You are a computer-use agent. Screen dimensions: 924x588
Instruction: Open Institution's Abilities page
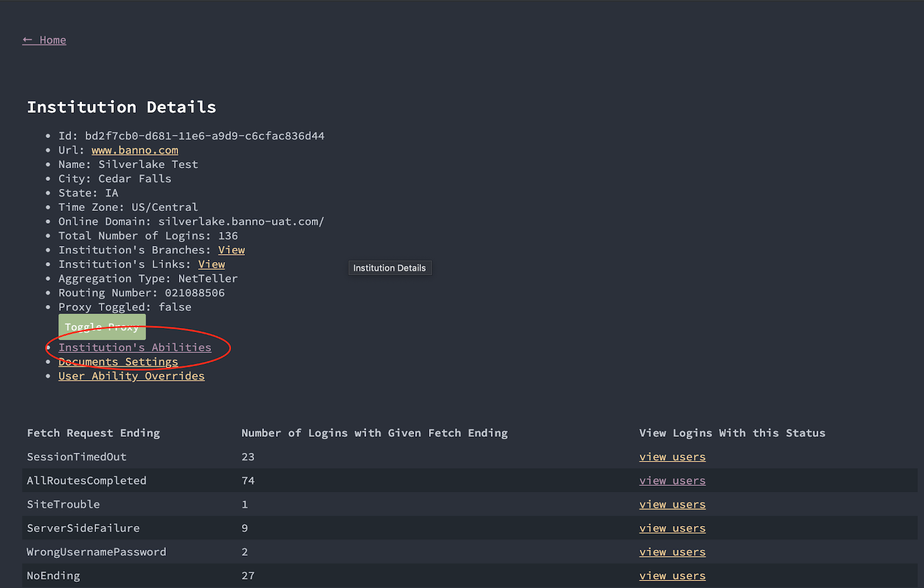tap(135, 348)
